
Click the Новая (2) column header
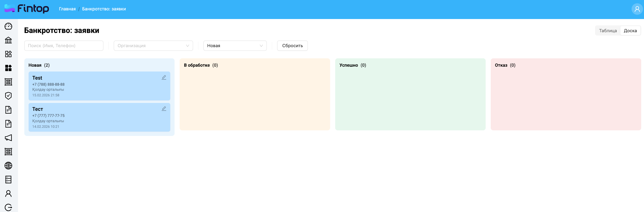pyautogui.click(x=39, y=65)
